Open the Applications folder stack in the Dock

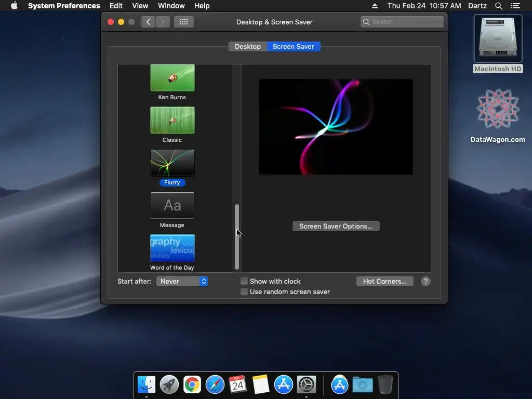point(340,384)
